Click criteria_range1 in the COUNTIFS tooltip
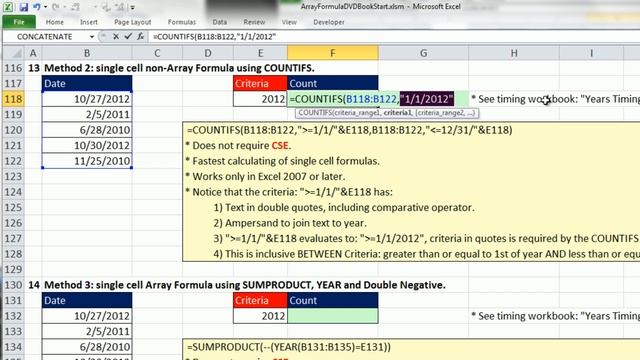 (x=357, y=113)
